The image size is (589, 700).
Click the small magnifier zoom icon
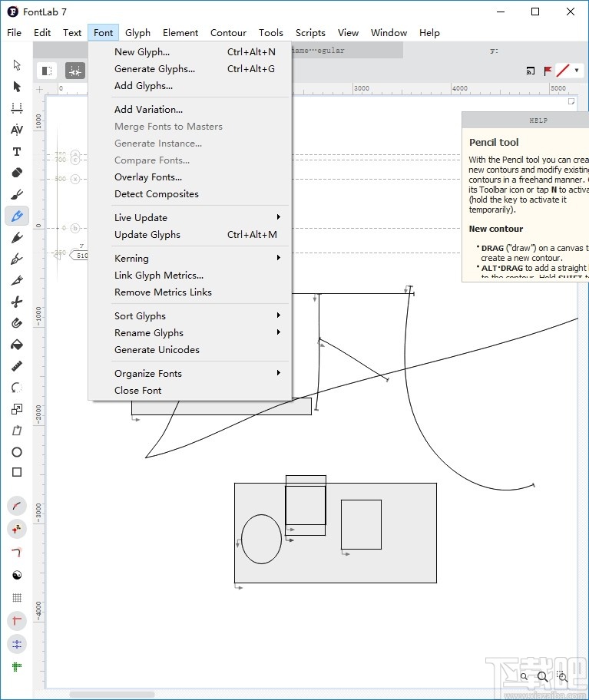tap(524, 676)
